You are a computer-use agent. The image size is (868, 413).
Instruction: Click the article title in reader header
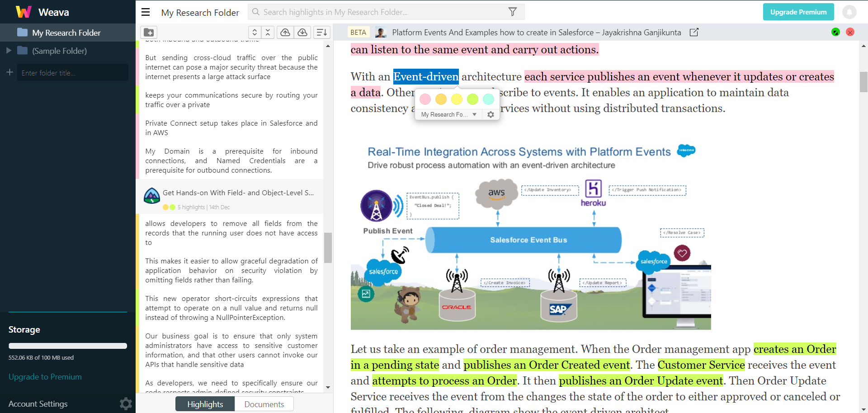pos(536,33)
